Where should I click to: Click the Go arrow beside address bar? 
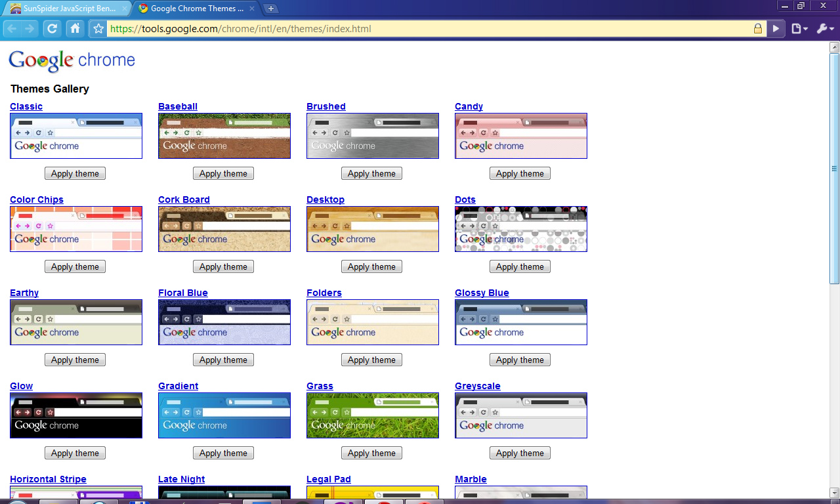[776, 29]
